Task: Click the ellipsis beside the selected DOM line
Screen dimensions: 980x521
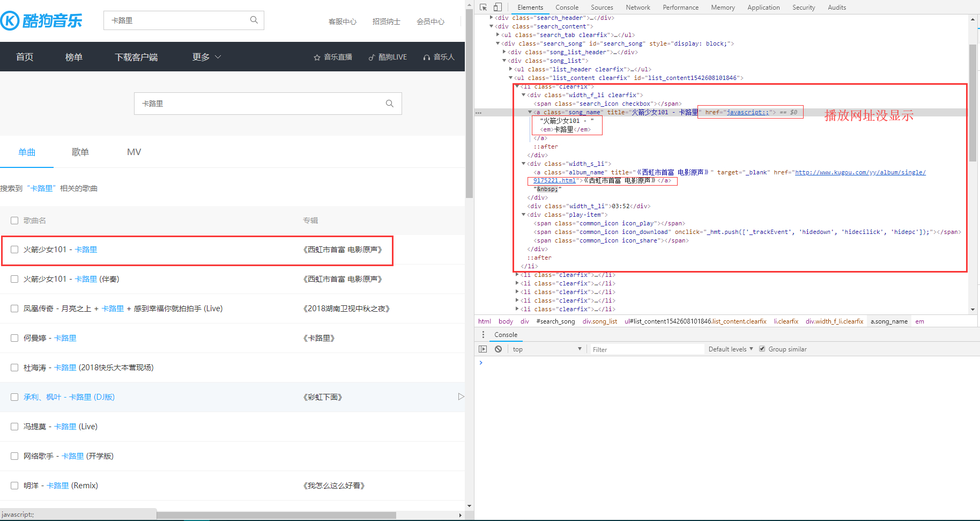Action: (478, 113)
